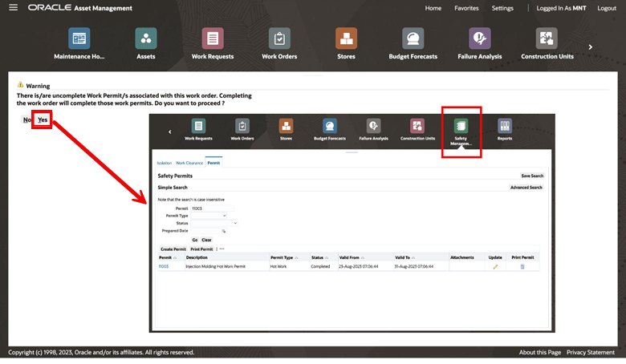Clear the Simple Search fields
This screenshot has height=364, width=626.
pos(206,240)
